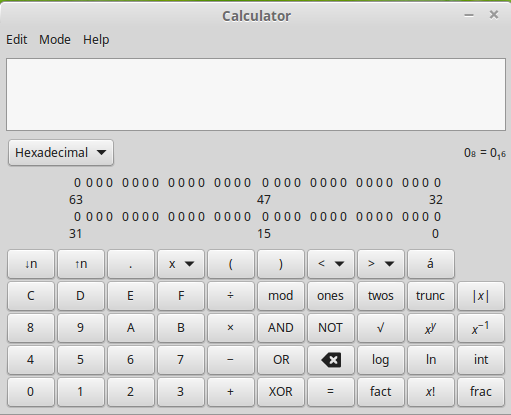Click the backspace delete button
Viewport: 511px width, 415px height.
point(331,360)
